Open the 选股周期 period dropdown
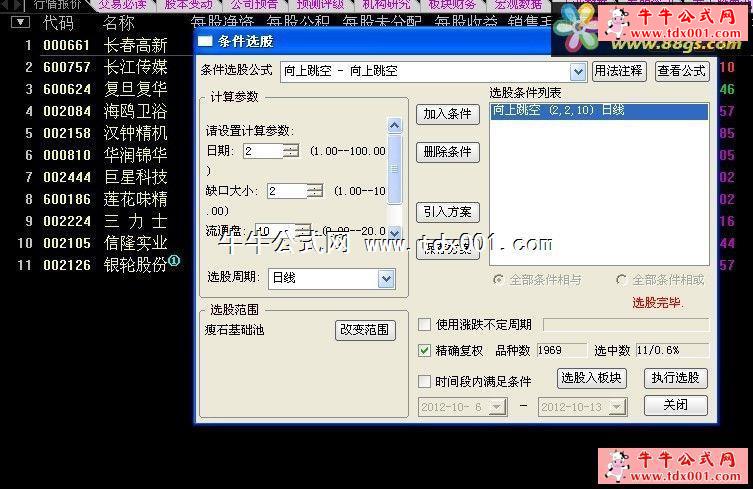753x489 pixels. click(386, 279)
